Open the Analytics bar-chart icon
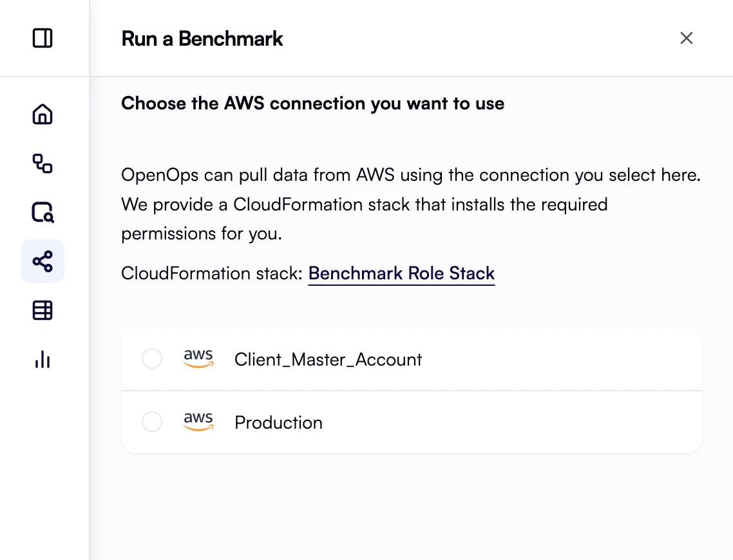The height and width of the screenshot is (560, 733). pos(43,359)
